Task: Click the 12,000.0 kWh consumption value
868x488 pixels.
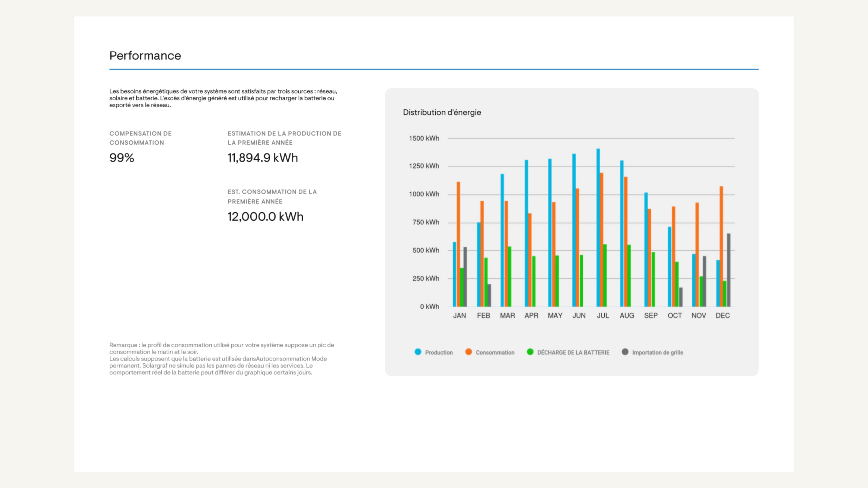Action: (265, 217)
